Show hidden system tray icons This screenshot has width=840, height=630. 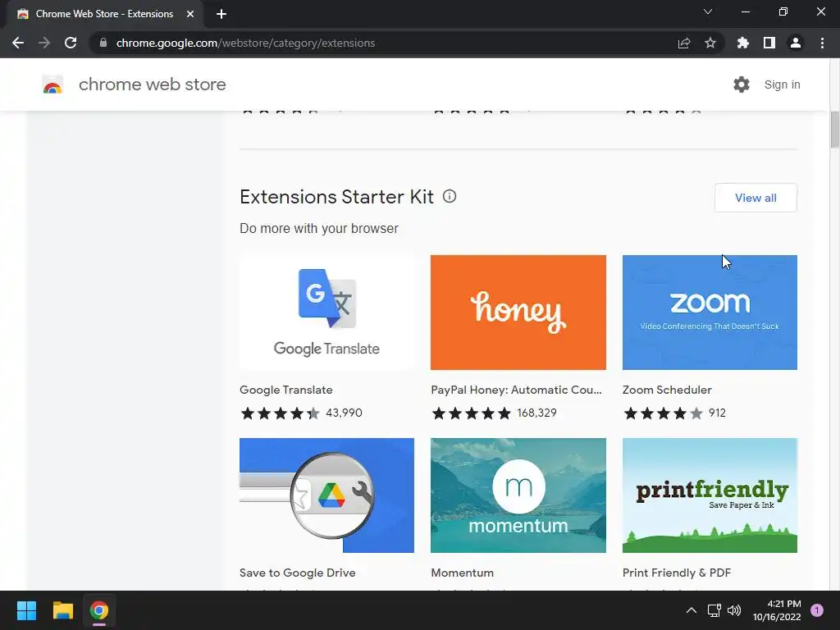coord(691,610)
